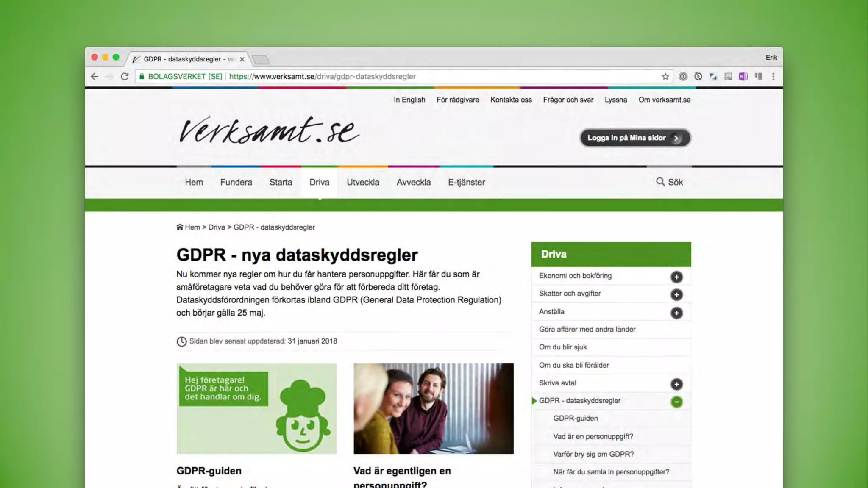868x488 pixels.
Task: Click the OneNote extension icon
Action: [x=743, y=77]
